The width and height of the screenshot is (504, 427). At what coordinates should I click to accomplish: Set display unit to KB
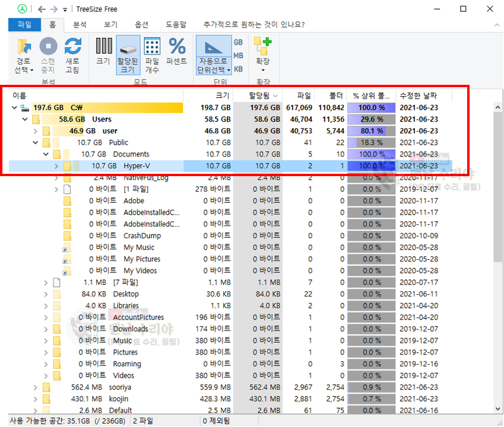pyautogui.click(x=238, y=69)
